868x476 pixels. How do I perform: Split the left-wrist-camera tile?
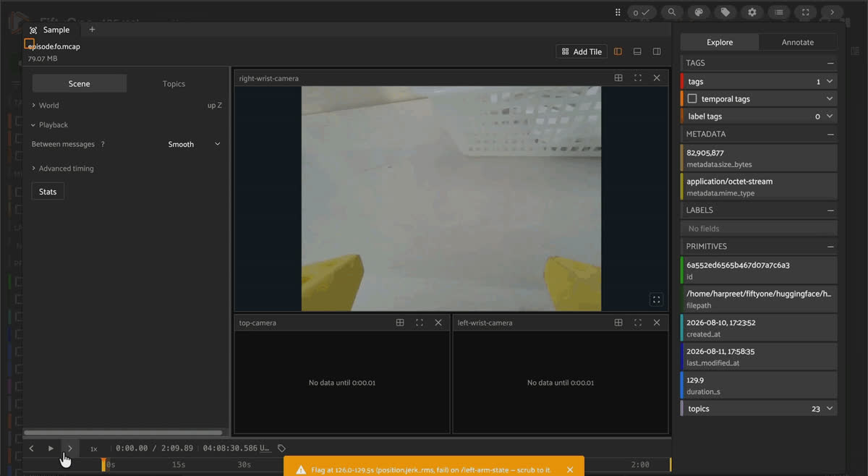click(618, 323)
